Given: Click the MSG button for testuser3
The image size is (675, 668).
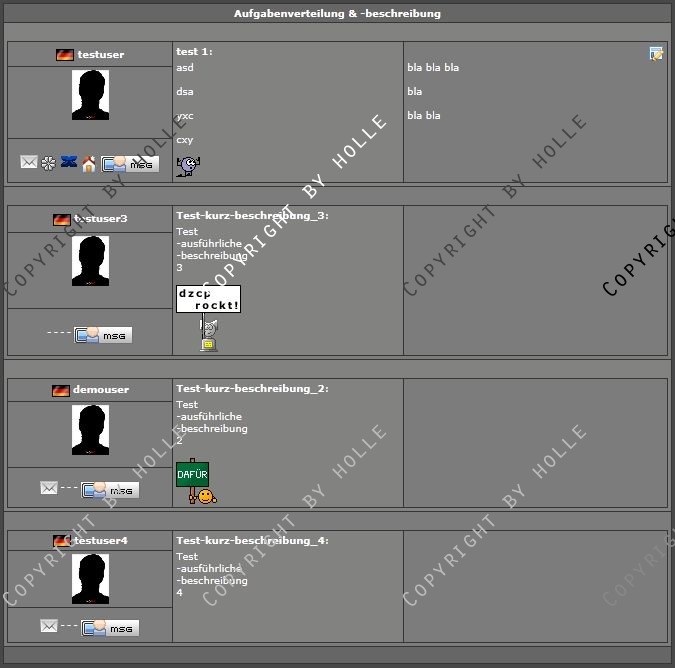Looking at the screenshot, I should [103, 335].
